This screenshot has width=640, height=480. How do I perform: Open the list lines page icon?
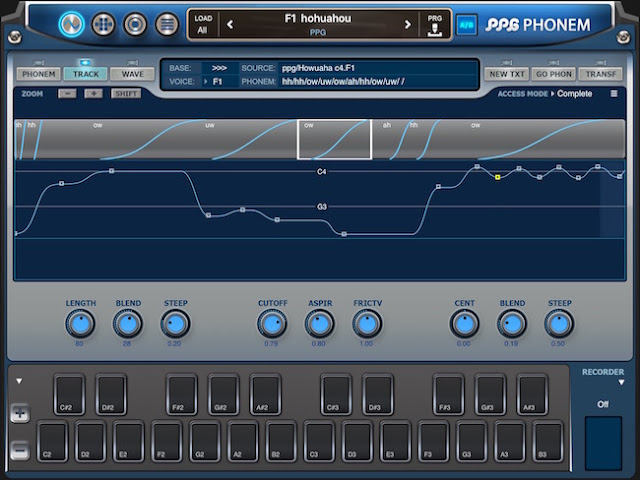point(167,24)
